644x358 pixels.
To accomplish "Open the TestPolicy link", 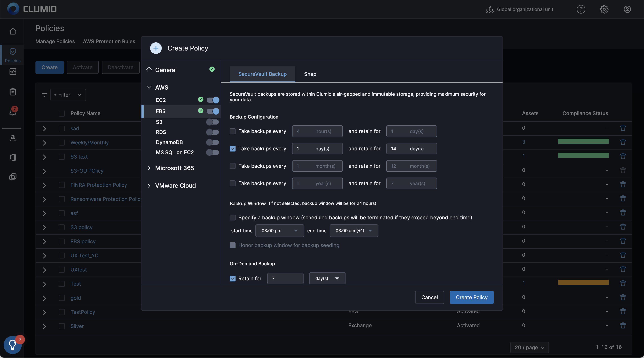I will [x=83, y=312].
